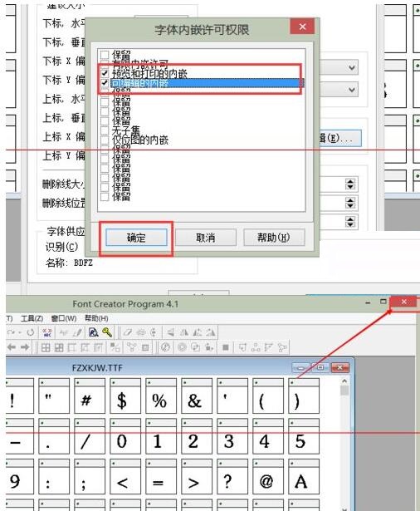Screen dimensions: 420x511
Task: Close the Font Creator Program 4.1 window
Action: 403,302
